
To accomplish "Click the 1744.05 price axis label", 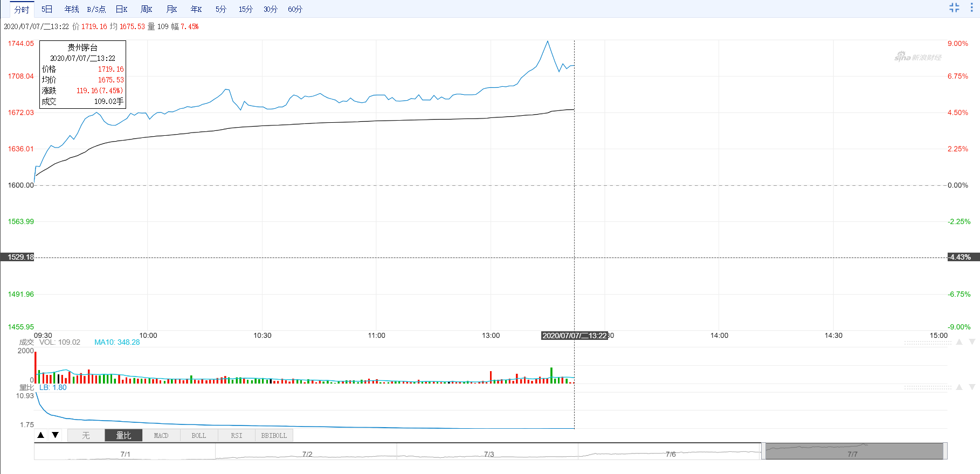I will pyautogui.click(x=20, y=44).
